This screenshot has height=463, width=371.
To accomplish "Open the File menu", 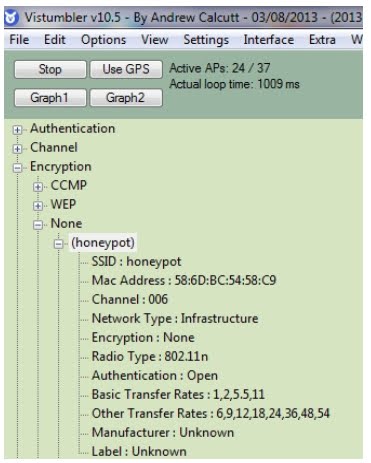I will (x=19, y=40).
